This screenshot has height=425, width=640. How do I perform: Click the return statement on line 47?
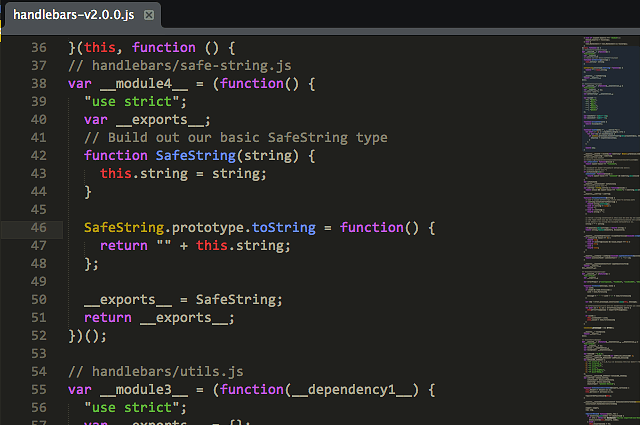pyautogui.click(x=195, y=245)
